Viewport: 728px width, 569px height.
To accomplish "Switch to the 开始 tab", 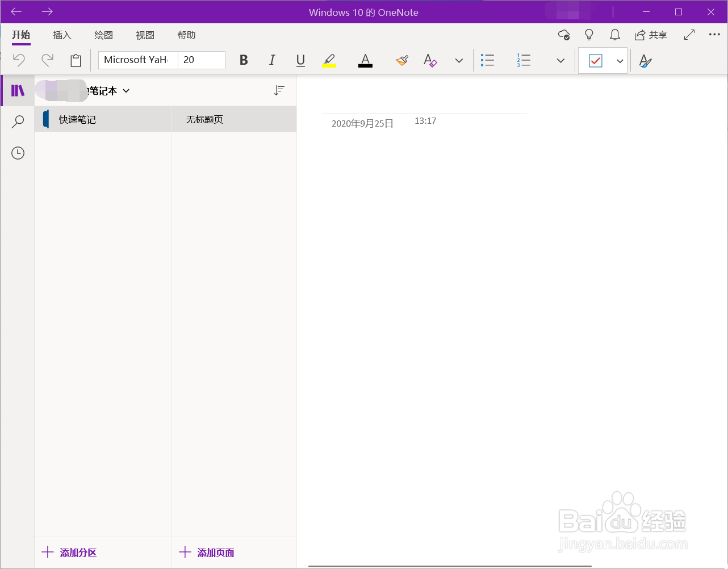I will (x=21, y=35).
